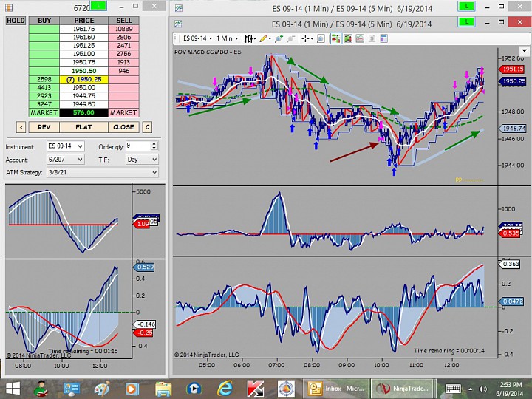Click the Order qty input field
The width and height of the screenshot is (532, 399).
(x=137, y=146)
